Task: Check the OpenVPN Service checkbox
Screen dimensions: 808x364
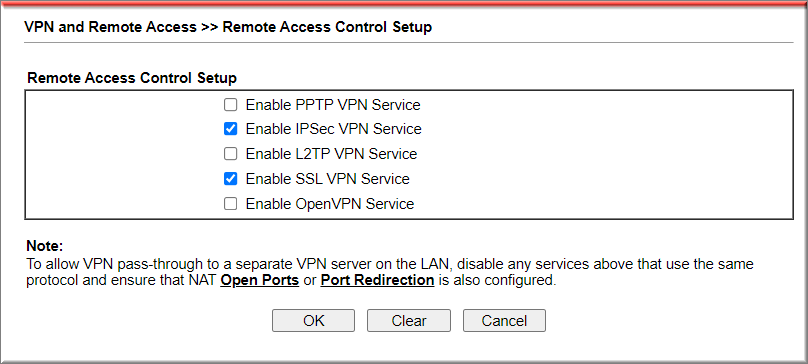Action: pos(230,204)
